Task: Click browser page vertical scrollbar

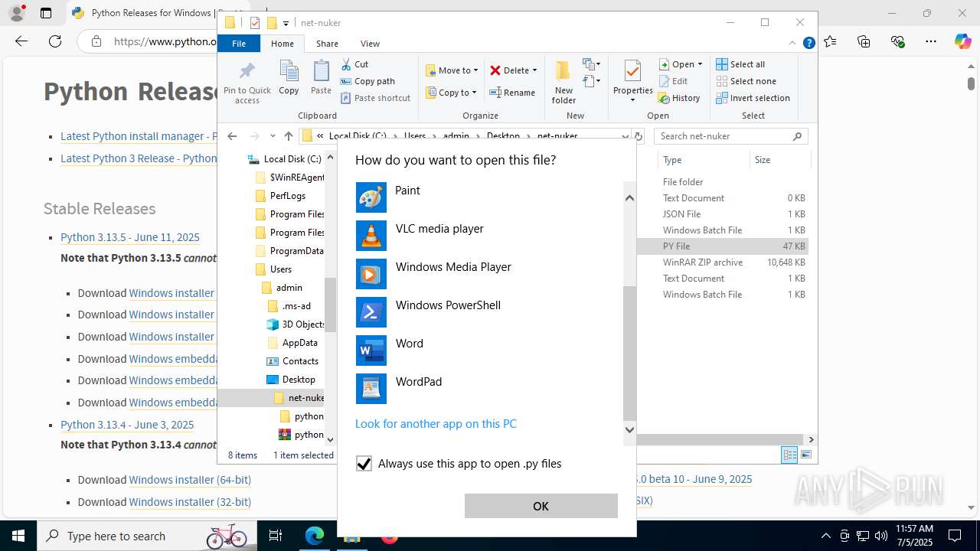Action: (x=971, y=83)
